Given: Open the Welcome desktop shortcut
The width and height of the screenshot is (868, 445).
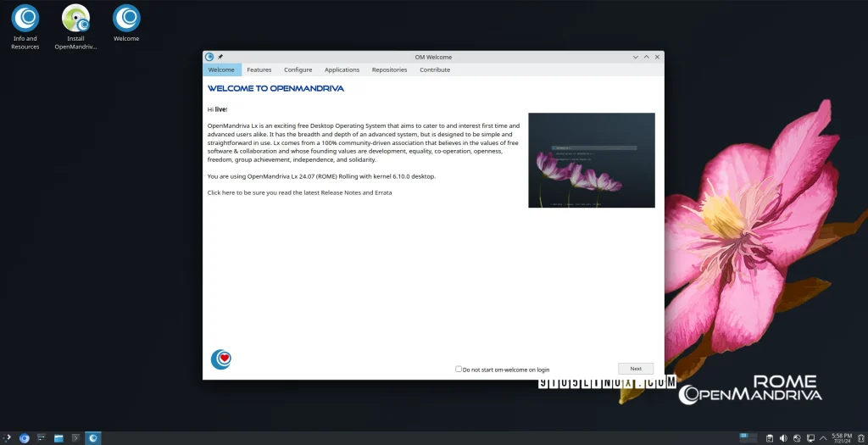Looking at the screenshot, I should [x=126, y=19].
